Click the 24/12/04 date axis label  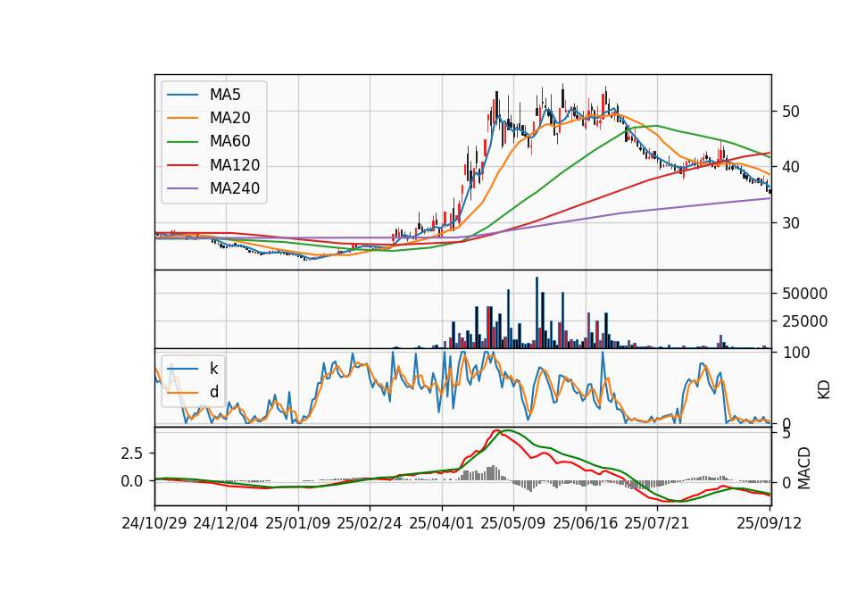(x=226, y=523)
